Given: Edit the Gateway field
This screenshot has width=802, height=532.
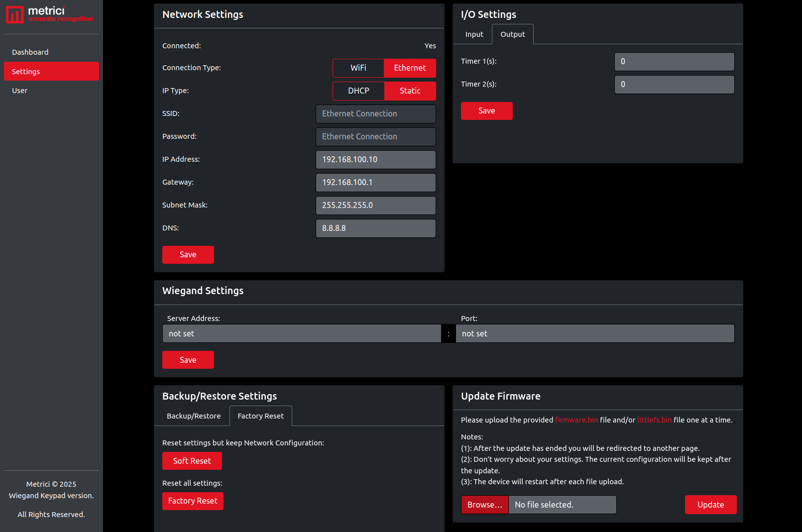Looking at the screenshot, I should [x=376, y=183].
